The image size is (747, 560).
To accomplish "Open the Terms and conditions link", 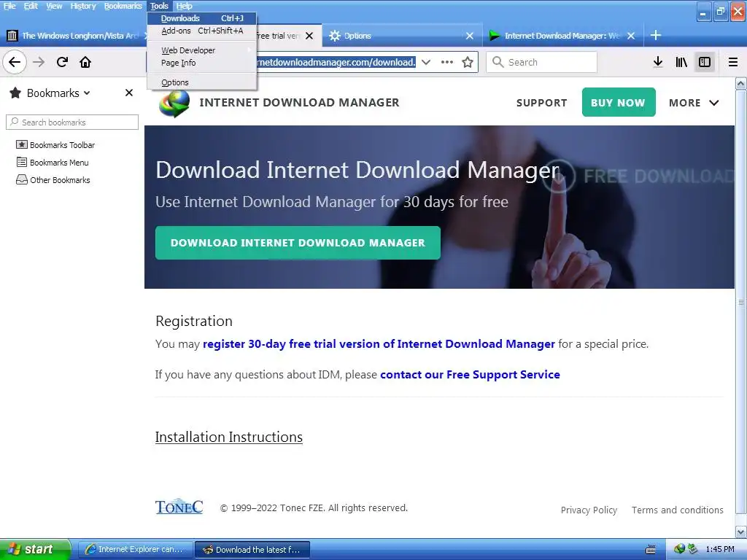I will (678, 510).
